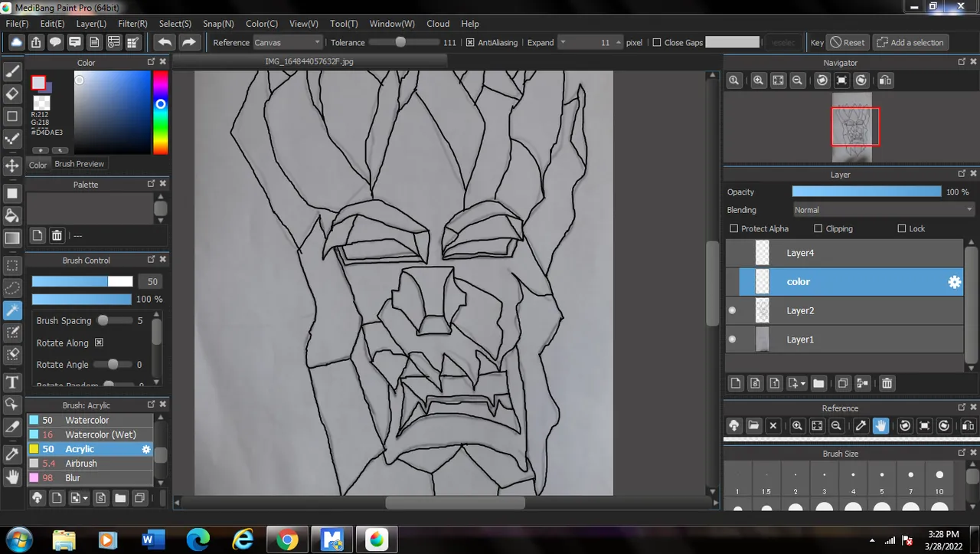The height and width of the screenshot is (554, 980).
Task: Select the Gradient tool
Action: click(12, 238)
